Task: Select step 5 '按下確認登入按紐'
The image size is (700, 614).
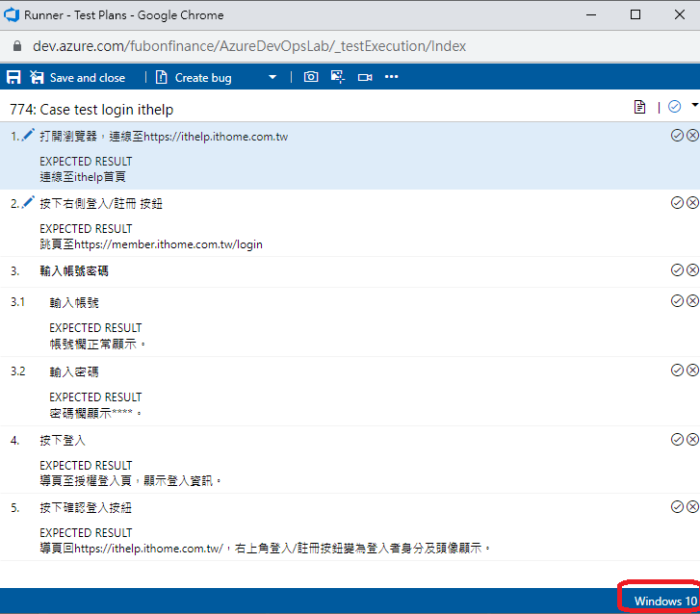Action: [x=86, y=508]
